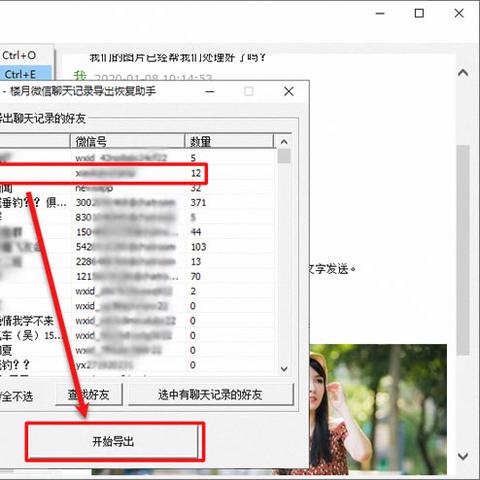Minimize the export helper dialog
This screenshot has width=480, height=480.
[x=210, y=91]
